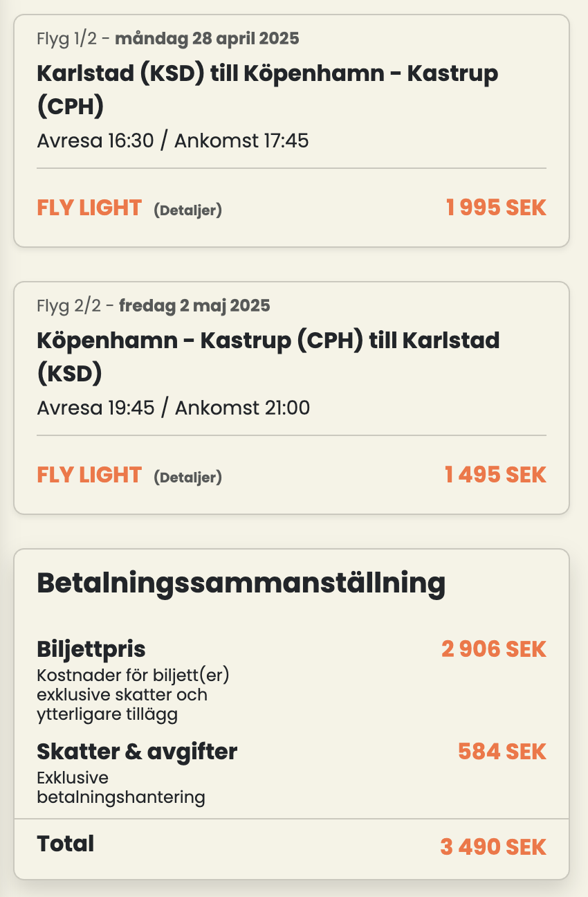Click the Total label
588x897 pixels.
click(66, 844)
